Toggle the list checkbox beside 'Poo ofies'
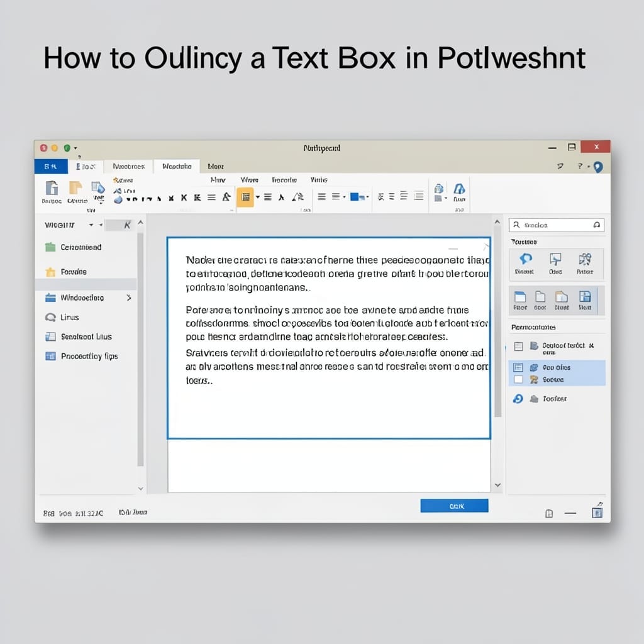The image size is (644, 644). tap(518, 367)
